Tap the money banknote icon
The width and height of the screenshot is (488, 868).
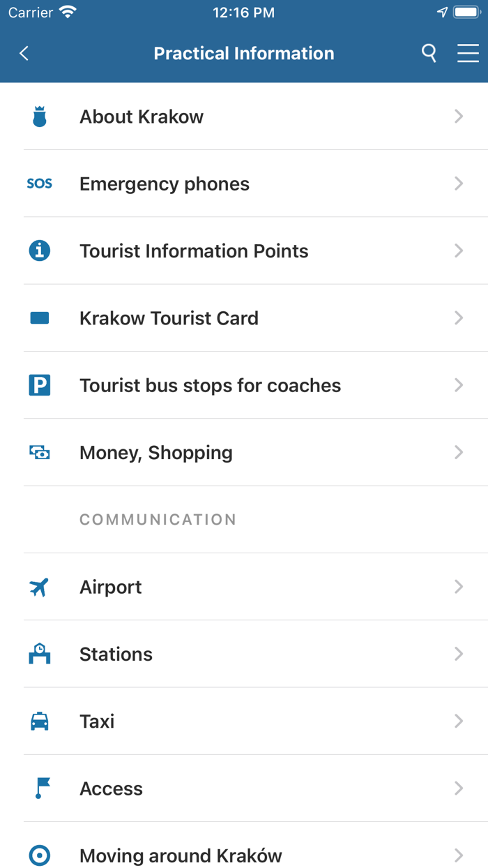pyautogui.click(x=40, y=453)
